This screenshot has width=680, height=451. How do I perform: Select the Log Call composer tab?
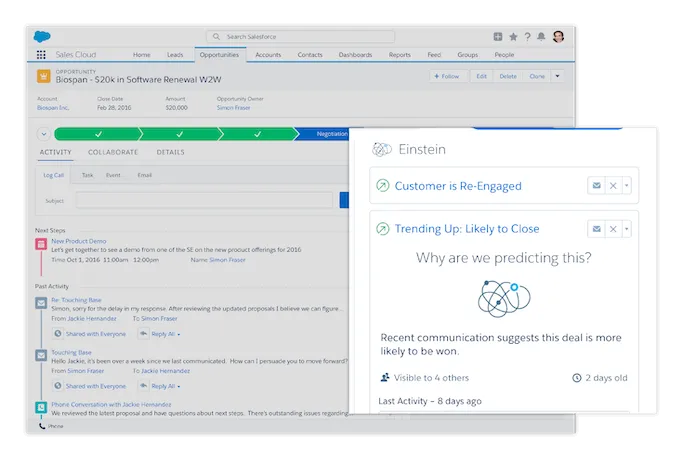point(53,175)
